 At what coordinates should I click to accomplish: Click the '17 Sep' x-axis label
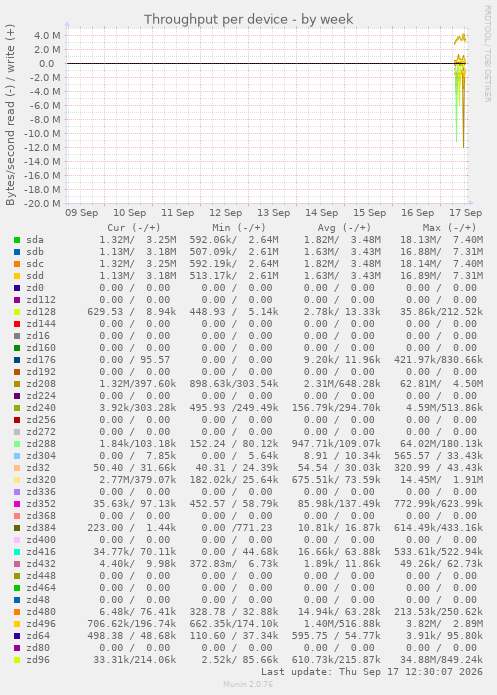[466, 213]
